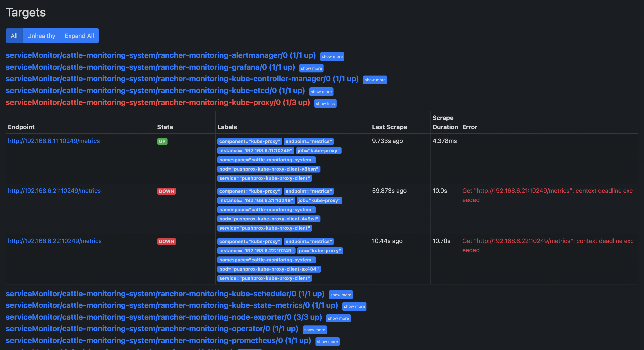Show more for kube-controller-manager targets
Image resolution: width=644 pixels, height=350 pixels.
[x=375, y=80]
